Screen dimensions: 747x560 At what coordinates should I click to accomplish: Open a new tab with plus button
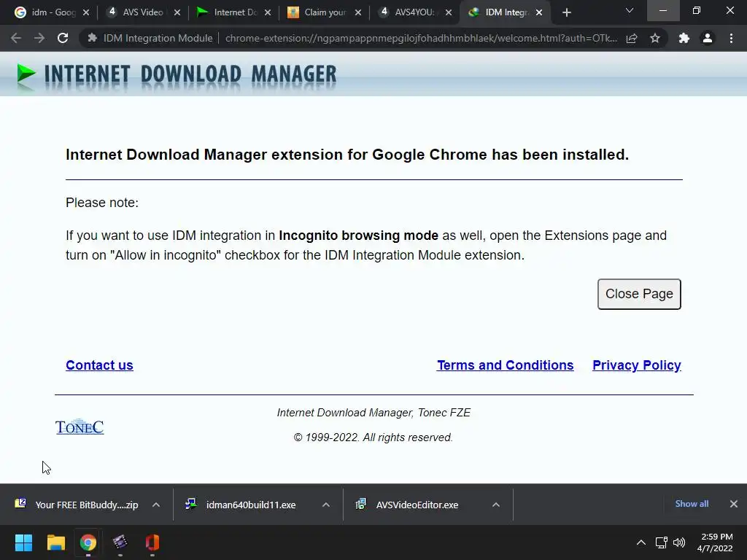(x=566, y=12)
